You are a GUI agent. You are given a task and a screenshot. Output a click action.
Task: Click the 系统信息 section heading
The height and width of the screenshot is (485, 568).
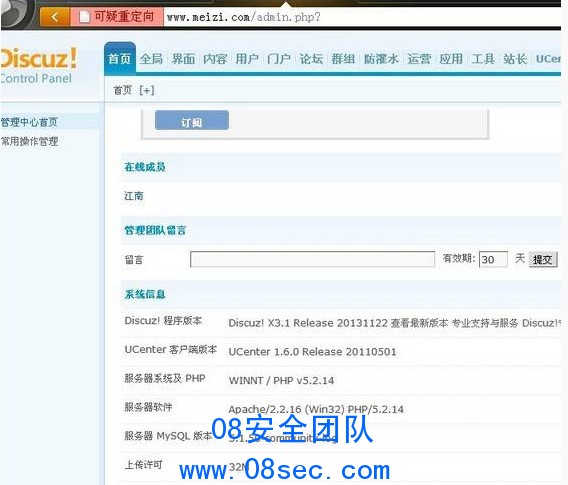145,294
